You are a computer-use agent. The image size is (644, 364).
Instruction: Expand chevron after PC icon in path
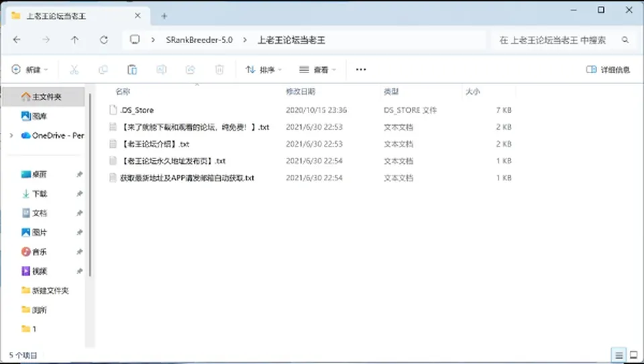[x=153, y=40]
